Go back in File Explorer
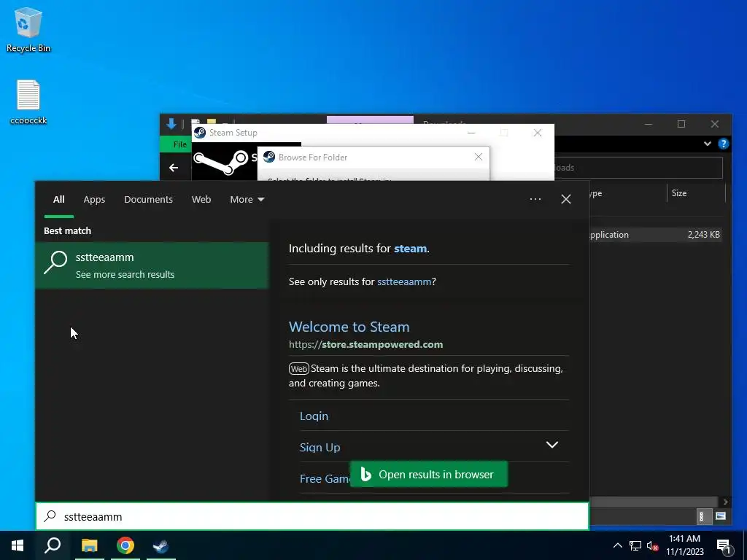Viewport: 747px width, 560px height. coord(174,168)
